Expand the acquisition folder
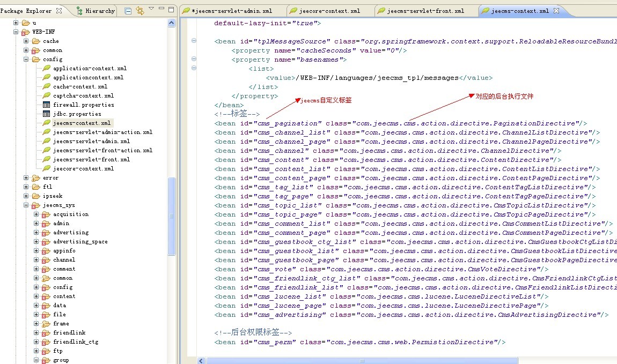This screenshot has height=364, width=617. [x=36, y=214]
